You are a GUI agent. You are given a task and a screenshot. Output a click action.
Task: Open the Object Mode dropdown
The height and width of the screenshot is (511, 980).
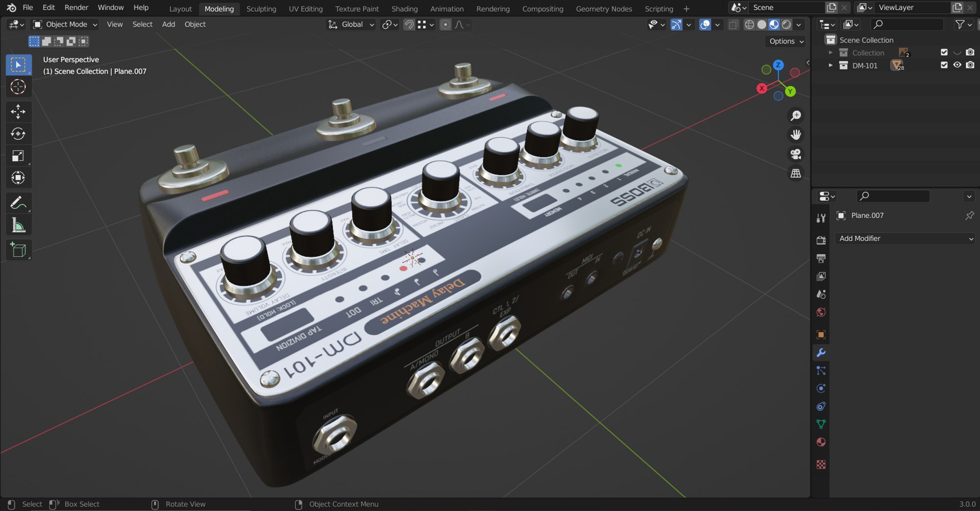pyautogui.click(x=65, y=25)
